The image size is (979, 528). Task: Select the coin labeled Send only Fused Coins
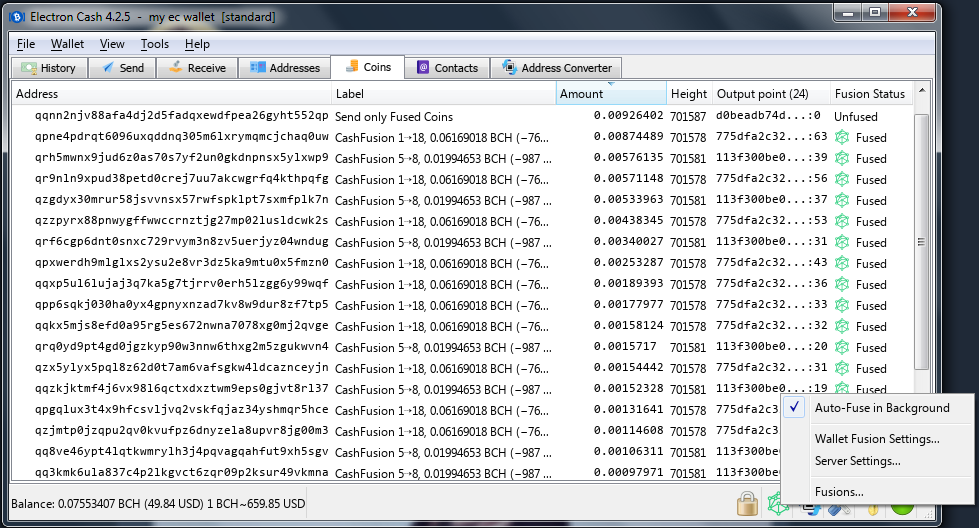pyautogui.click(x=394, y=117)
